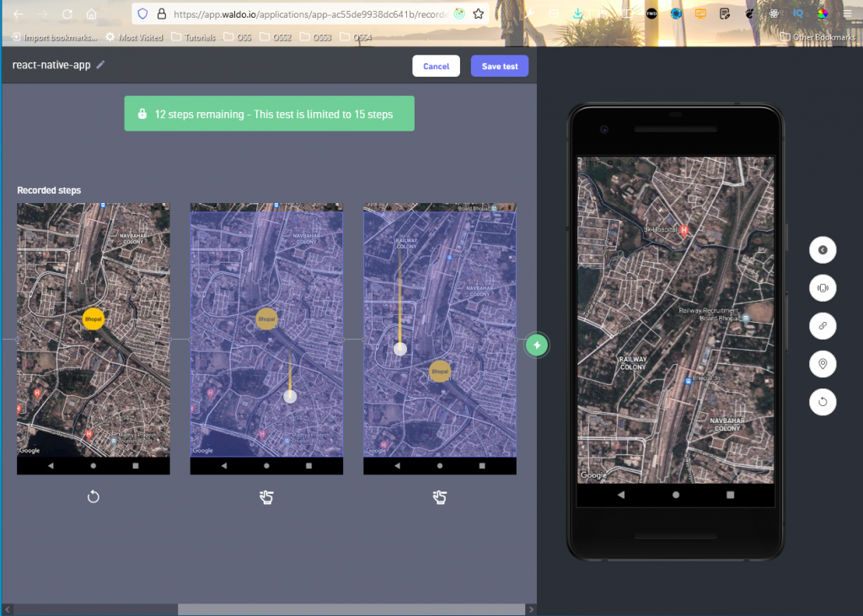Open the browser hamburger menu
This screenshot has width=863, height=616.
[x=847, y=13]
